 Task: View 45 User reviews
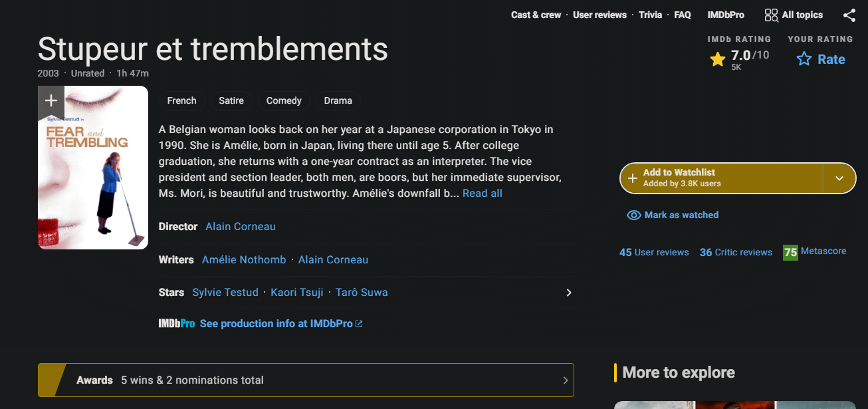tap(654, 253)
